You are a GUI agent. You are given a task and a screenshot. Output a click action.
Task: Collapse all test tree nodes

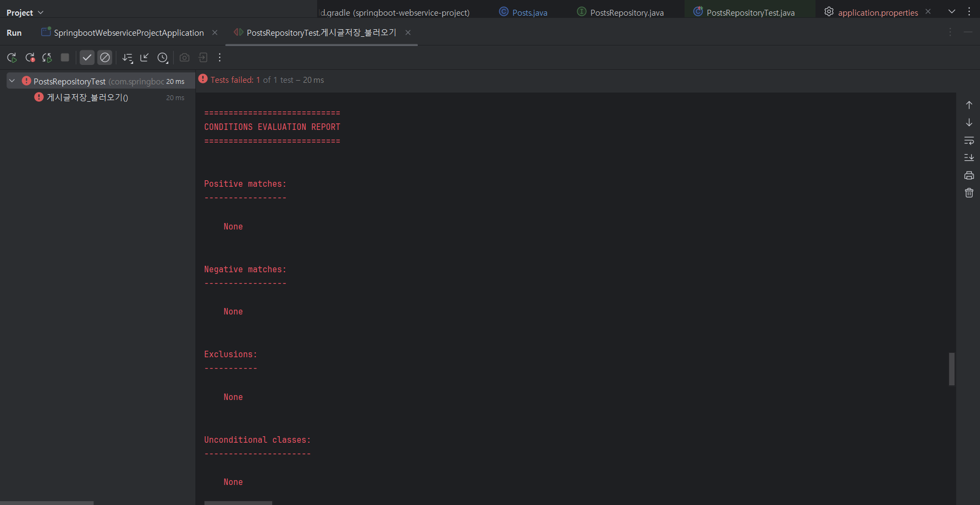[x=144, y=57]
